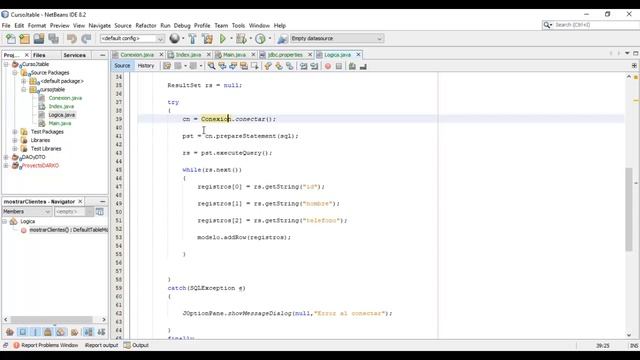Select Main.java in project tree
Viewport: 640px width, 360px height.
coord(60,123)
